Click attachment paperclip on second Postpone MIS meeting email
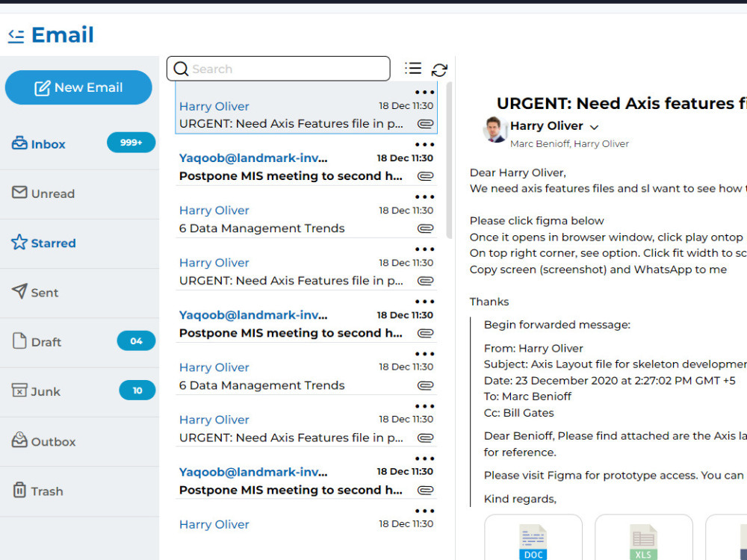 coord(426,333)
